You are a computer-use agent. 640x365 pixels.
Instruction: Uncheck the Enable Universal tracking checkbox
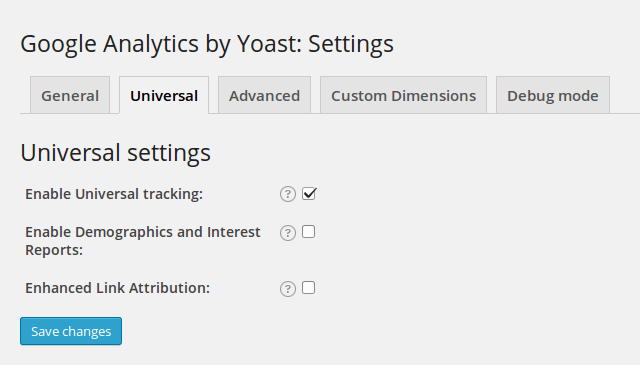click(x=309, y=194)
